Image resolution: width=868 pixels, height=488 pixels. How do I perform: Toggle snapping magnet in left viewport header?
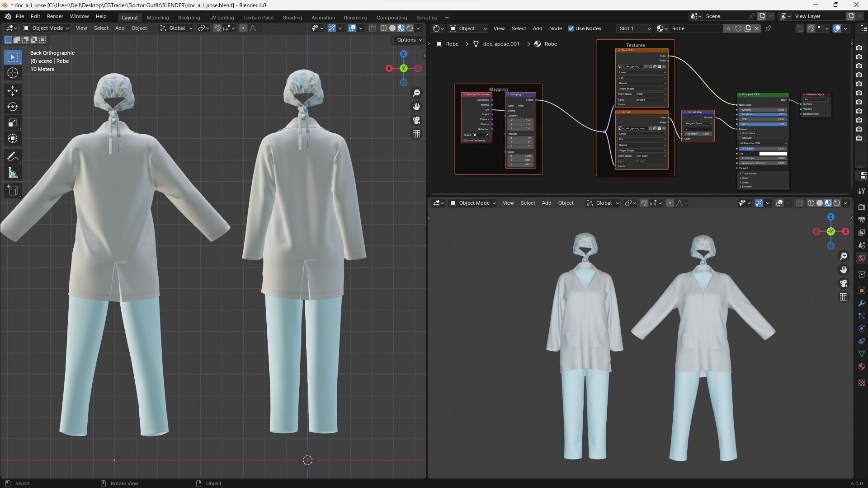tap(217, 28)
